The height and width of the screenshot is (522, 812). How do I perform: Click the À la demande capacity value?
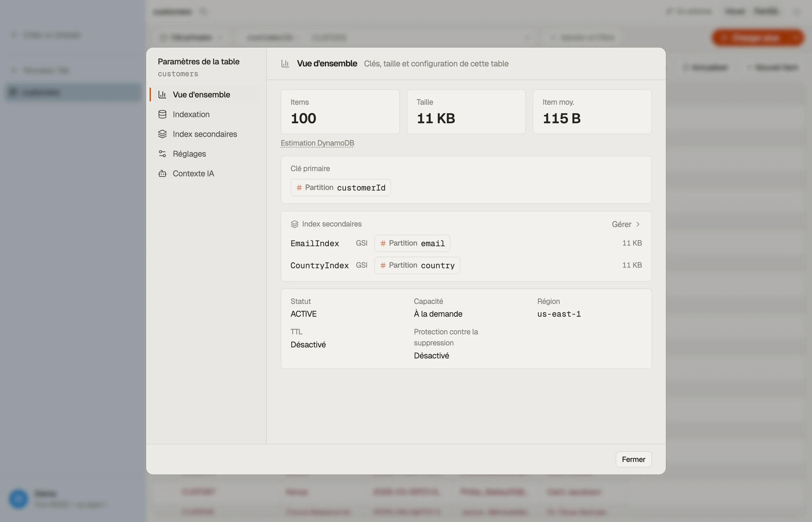pyautogui.click(x=438, y=314)
